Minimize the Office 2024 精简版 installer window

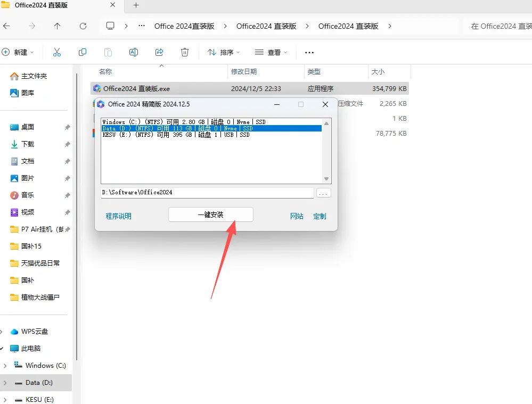tap(277, 104)
